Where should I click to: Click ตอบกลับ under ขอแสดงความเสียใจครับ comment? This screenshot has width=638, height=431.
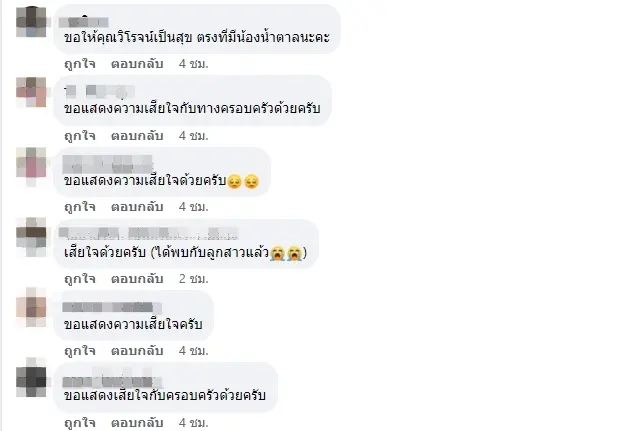click(x=137, y=351)
